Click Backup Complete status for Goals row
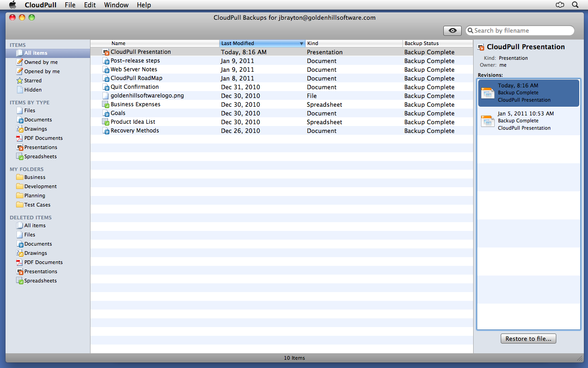588x368 pixels. tap(429, 113)
